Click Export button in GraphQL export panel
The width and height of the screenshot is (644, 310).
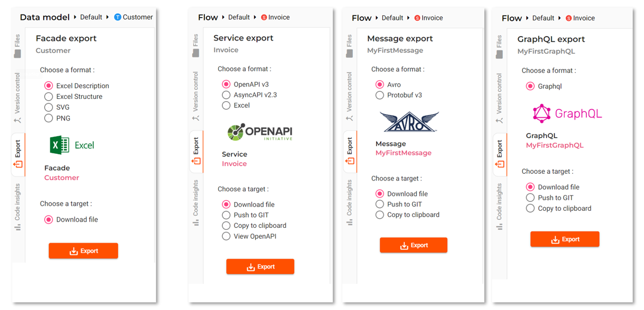coord(565,239)
